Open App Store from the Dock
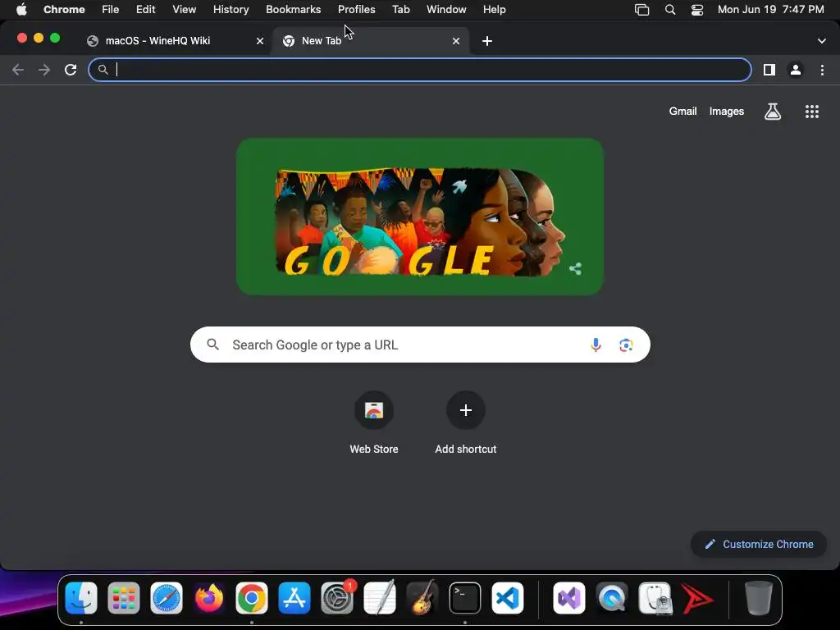The image size is (840, 630). (x=294, y=598)
